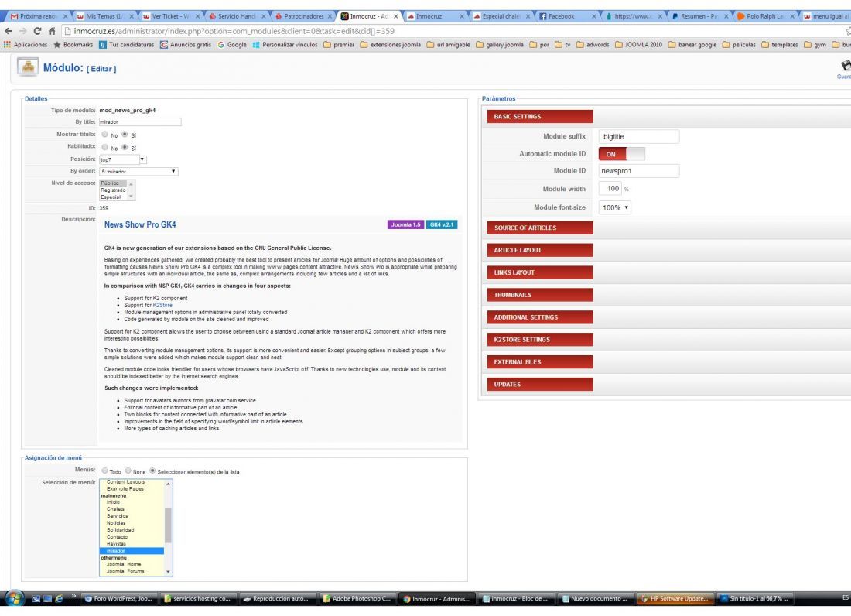Expand K2Store Settings section
This screenshot has height=616, width=851.
click(x=539, y=340)
